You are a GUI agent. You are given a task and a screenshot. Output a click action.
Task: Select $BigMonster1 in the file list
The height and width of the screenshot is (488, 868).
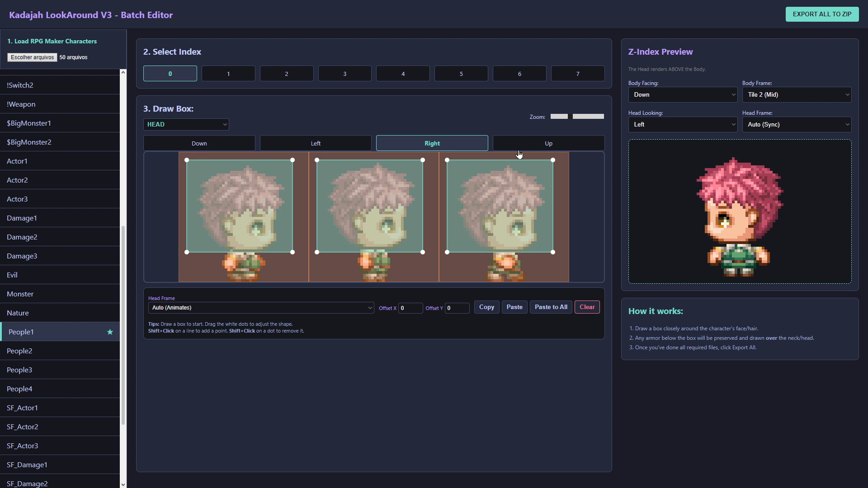(x=60, y=123)
